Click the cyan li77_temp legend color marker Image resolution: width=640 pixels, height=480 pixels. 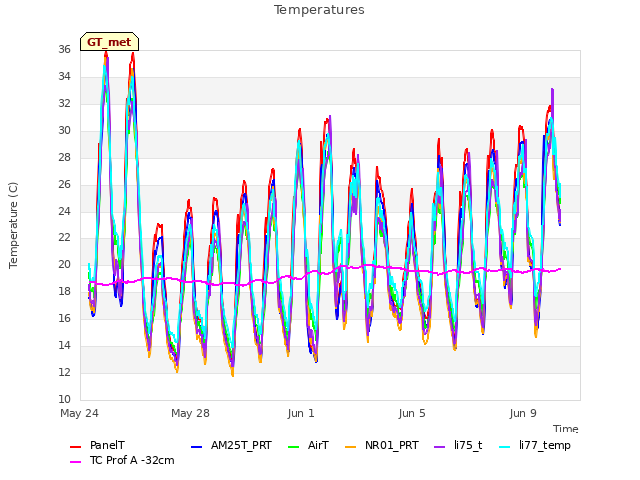(x=505, y=447)
